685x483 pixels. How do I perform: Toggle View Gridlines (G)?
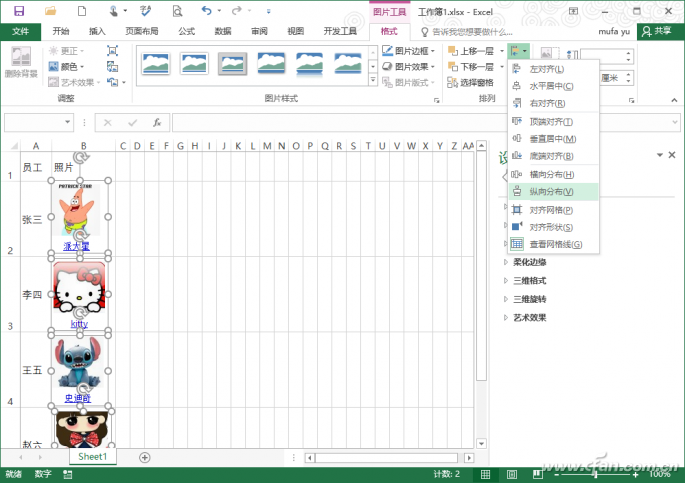tap(553, 244)
